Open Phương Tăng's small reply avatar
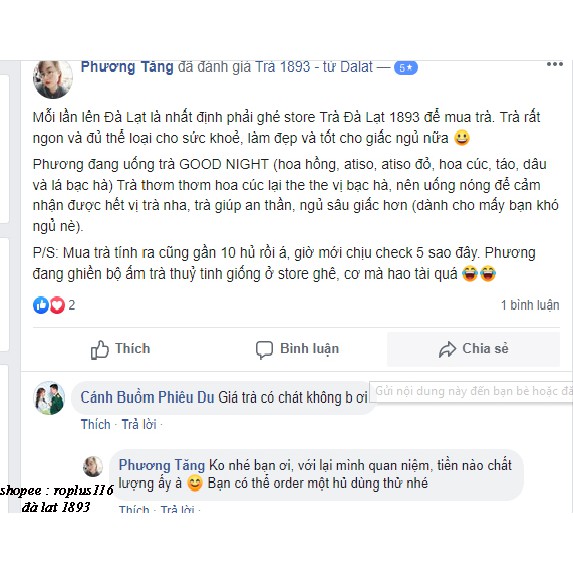Image resolution: width=573 pixels, height=573 pixels. 93,466
